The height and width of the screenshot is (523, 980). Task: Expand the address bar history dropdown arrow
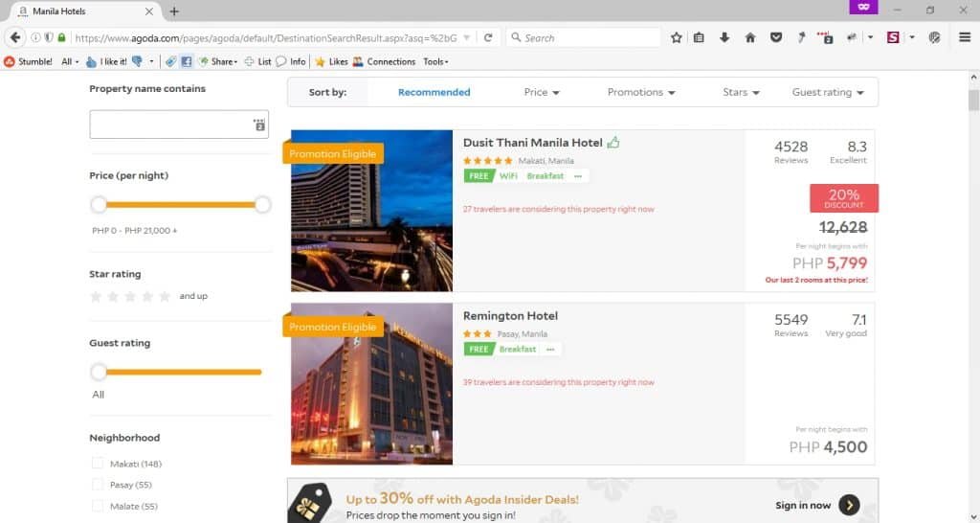pos(466,37)
